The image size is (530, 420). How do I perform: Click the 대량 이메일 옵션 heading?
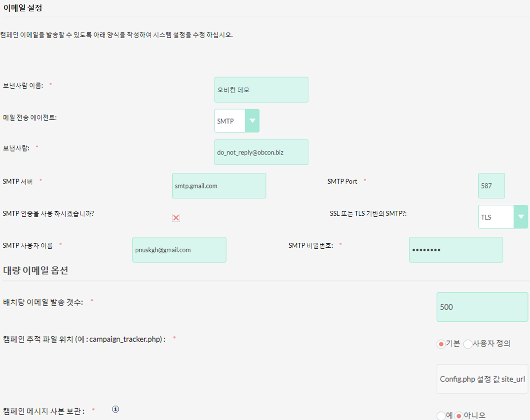point(36,270)
